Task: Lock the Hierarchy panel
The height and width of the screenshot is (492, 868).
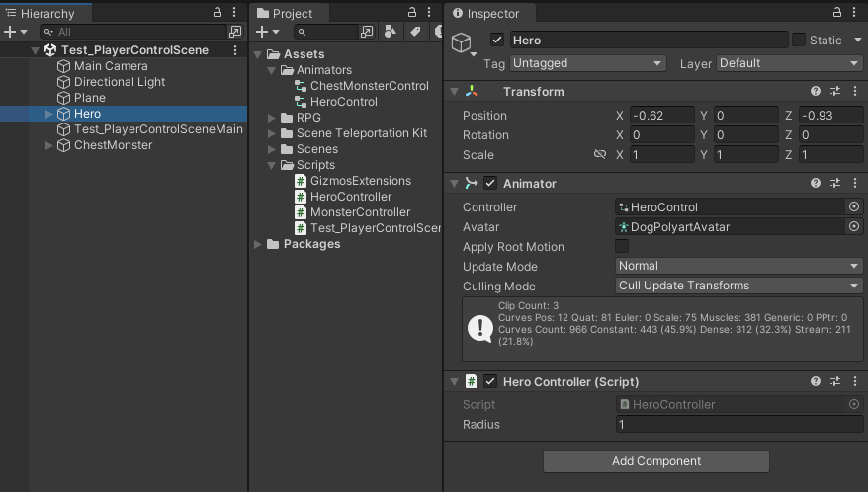Action: tap(217, 12)
